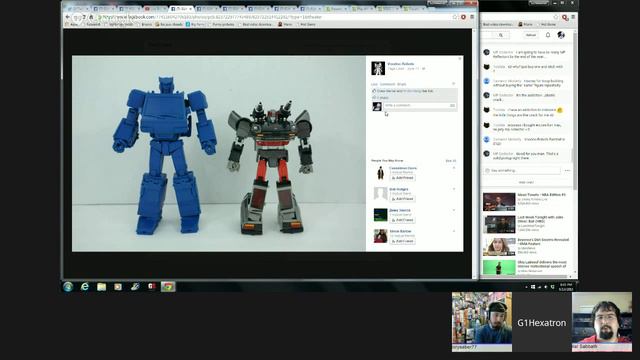This screenshot has height=360, width=640.
Task: Like the robot photo post
Action: click(x=374, y=84)
